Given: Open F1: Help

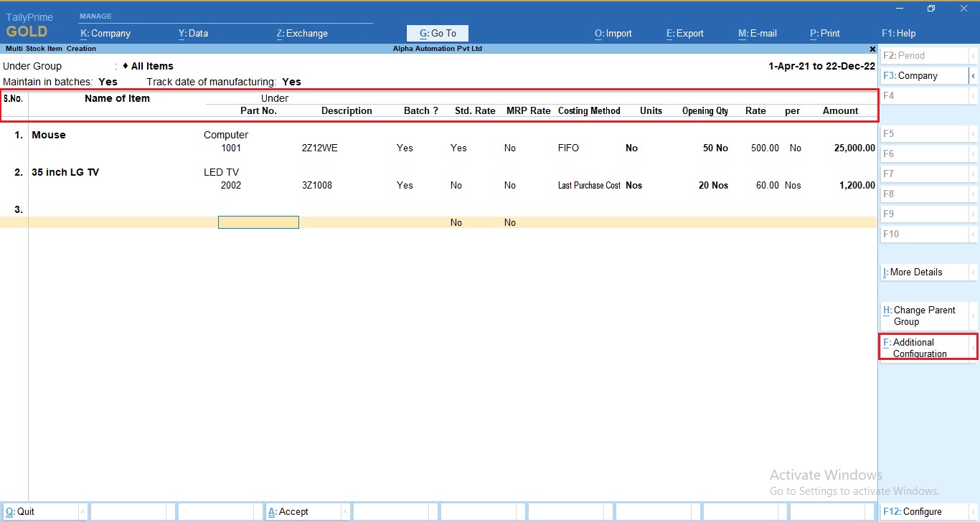Looking at the screenshot, I should pos(897,33).
